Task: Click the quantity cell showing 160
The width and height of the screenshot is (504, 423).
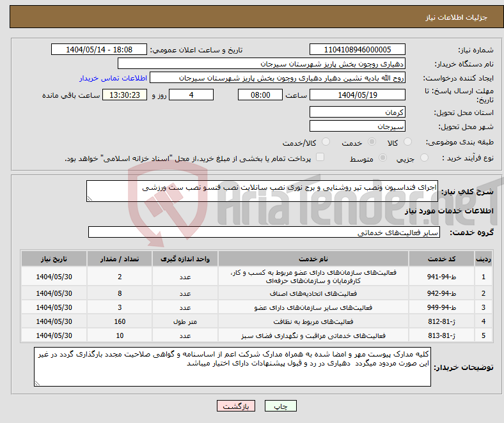Action: [x=120, y=321]
